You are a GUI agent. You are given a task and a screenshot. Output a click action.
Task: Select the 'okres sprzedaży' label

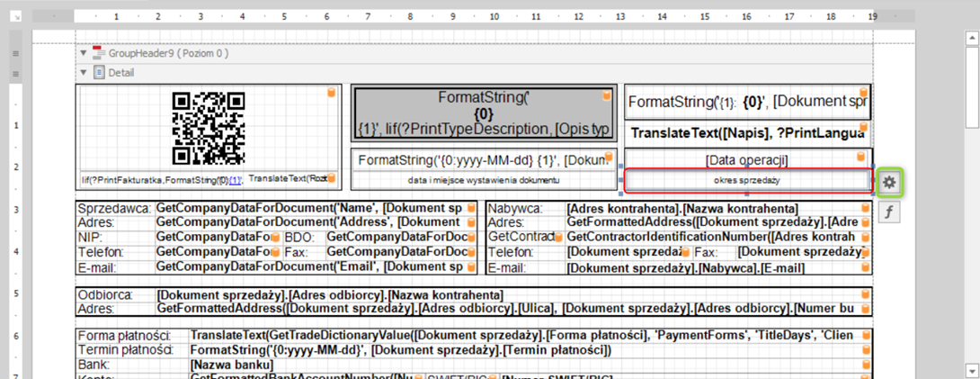(747, 181)
